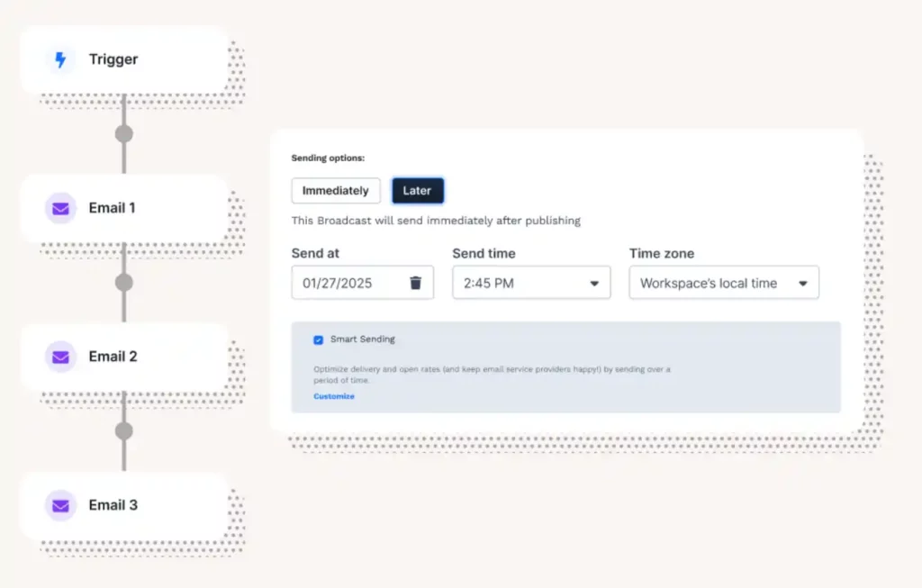Click the 'Sending options:' heading

coord(328,158)
